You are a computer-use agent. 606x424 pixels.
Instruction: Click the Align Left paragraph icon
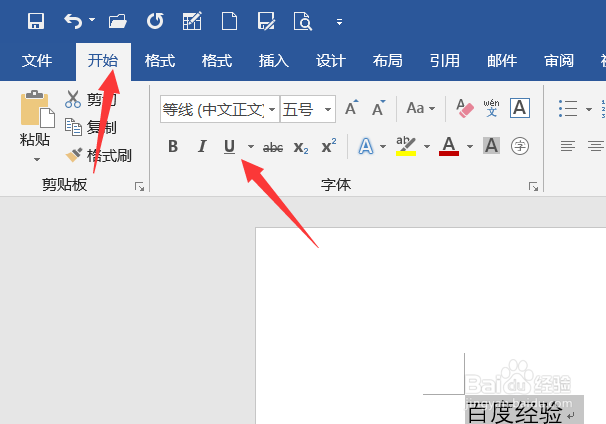(x=568, y=146)
